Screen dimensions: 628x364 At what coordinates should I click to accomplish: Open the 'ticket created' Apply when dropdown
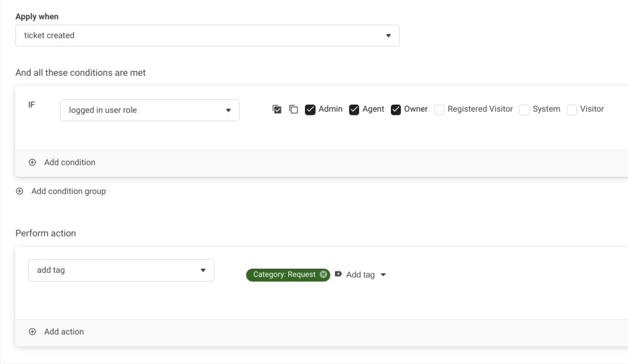click(x=207, y=35)
